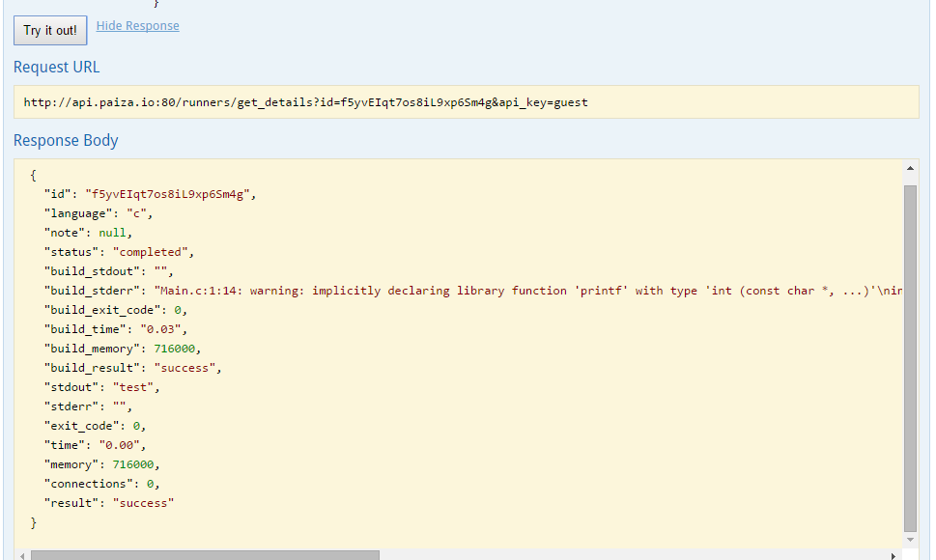Screen dimensions: 936x560
Task: Click the "language": "c" line
Action: [x=99, y=213]
